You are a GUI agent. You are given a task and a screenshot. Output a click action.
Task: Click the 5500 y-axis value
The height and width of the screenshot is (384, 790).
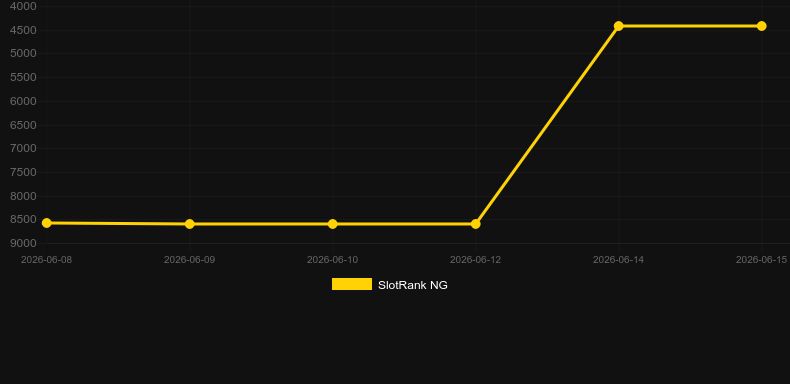23,78
